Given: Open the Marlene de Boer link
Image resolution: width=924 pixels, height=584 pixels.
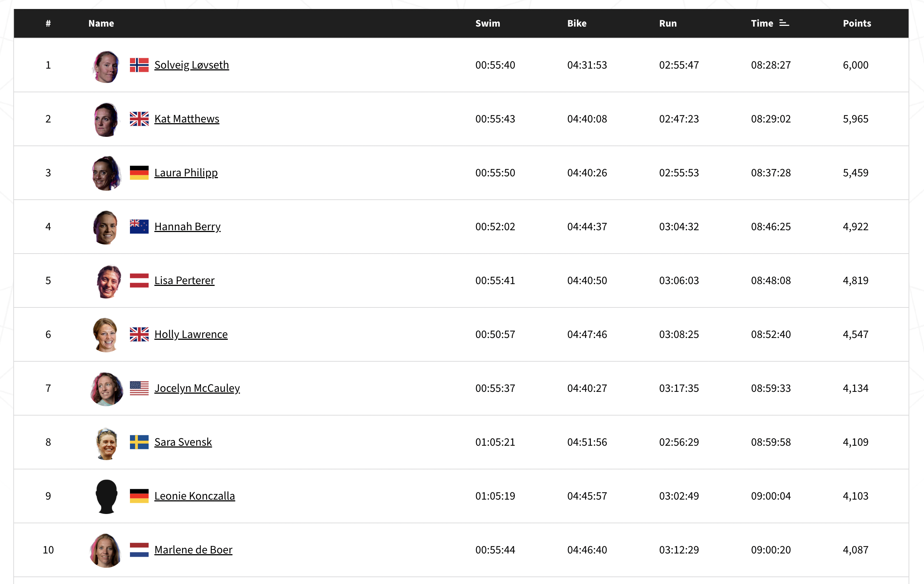Looking at the screenshot, I should [x=193, y=550].
